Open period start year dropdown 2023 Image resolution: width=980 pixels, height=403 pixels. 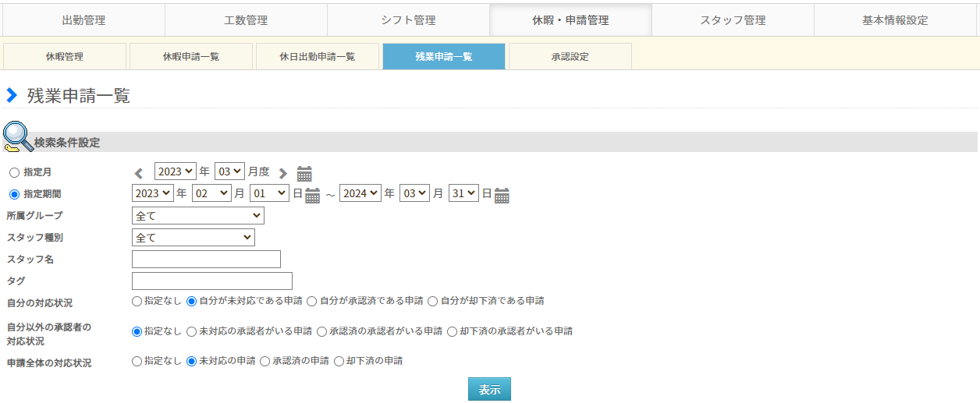coord(153,193)
